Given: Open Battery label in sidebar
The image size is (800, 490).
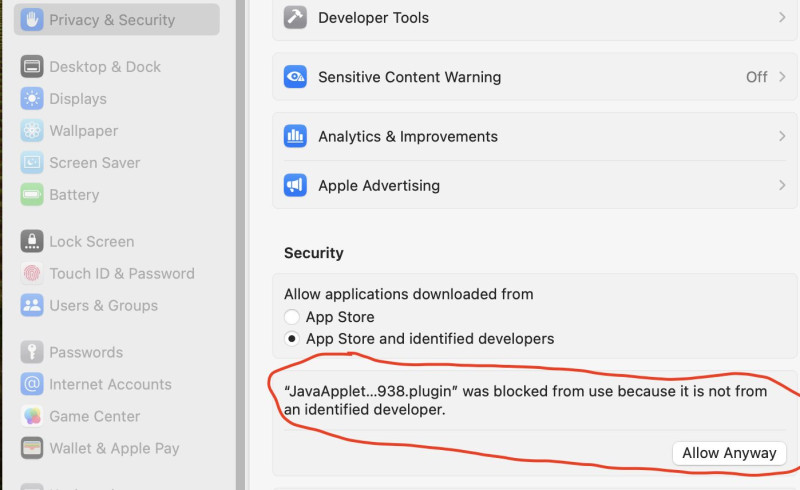Looking at the screenshot, I should pyautogui.click(x=74, y=194).
